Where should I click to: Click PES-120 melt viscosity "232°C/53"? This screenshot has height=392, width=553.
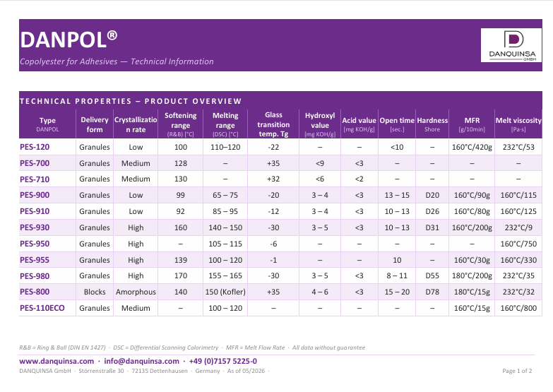pyautogui.click(x=518, y=147)
